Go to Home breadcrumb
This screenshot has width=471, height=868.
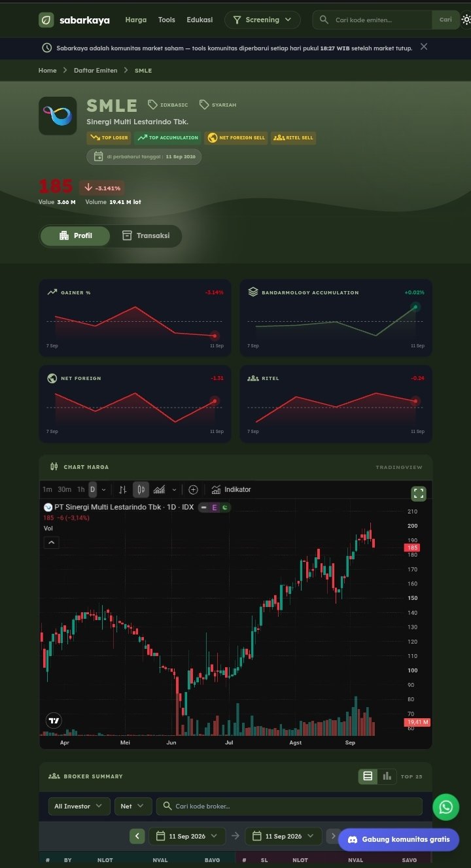[48, 70]
